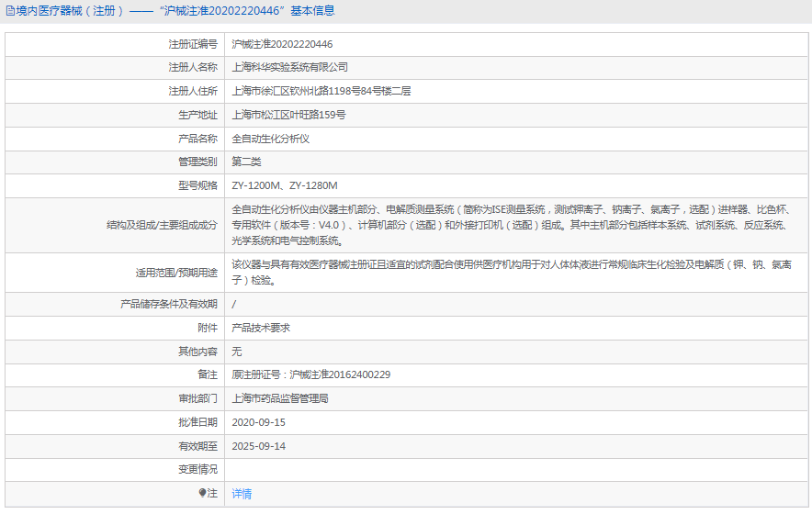Screen dimensions: 812x514
Task: Click the 结构及组成/主要组成成分 label
Action: pos(162,225)
